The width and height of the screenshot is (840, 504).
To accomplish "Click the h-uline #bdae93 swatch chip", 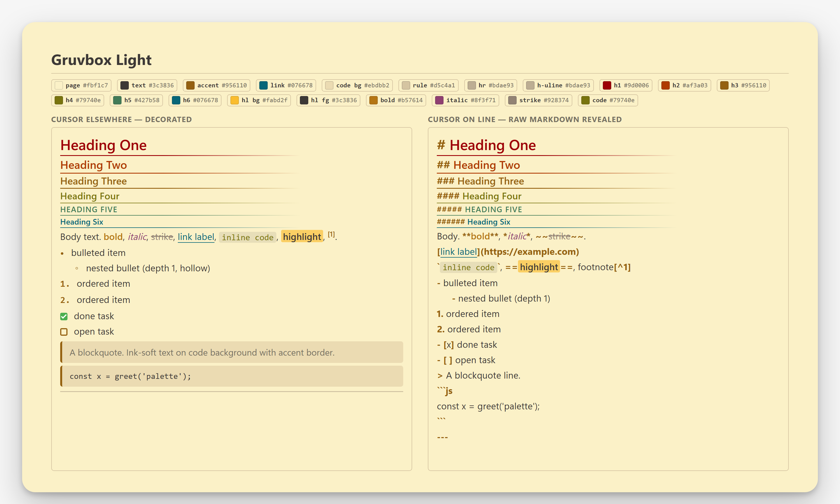I will (x=558, y=85).
